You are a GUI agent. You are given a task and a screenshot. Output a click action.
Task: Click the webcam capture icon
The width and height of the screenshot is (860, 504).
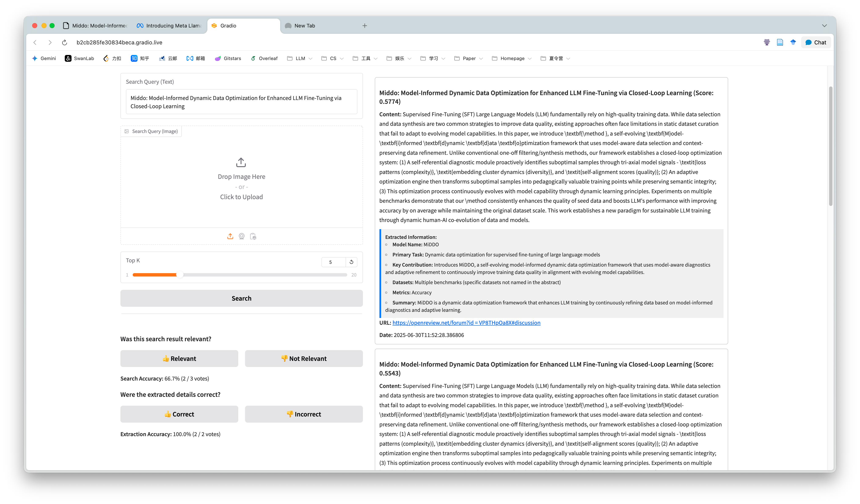click(x=242, y=236)
